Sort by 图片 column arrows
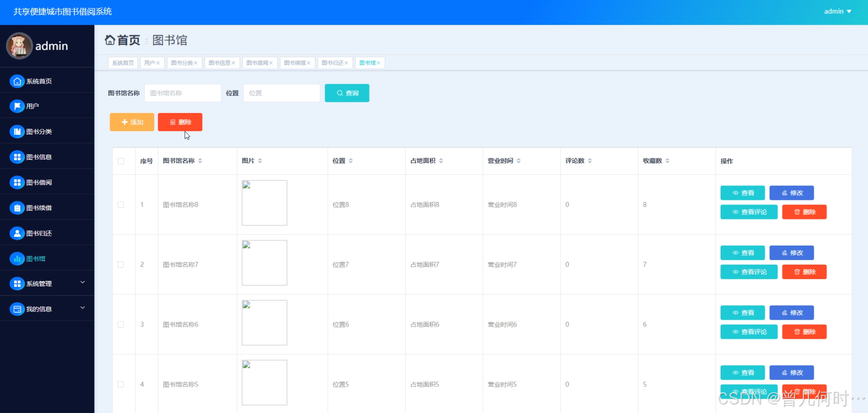 pyautogui.click(x=260, y=161)
